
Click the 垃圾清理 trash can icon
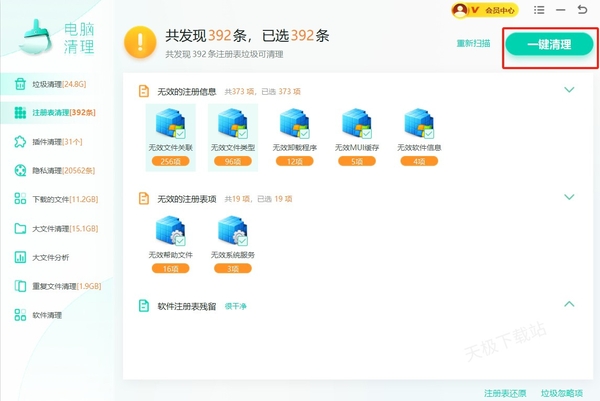[20, 84]
